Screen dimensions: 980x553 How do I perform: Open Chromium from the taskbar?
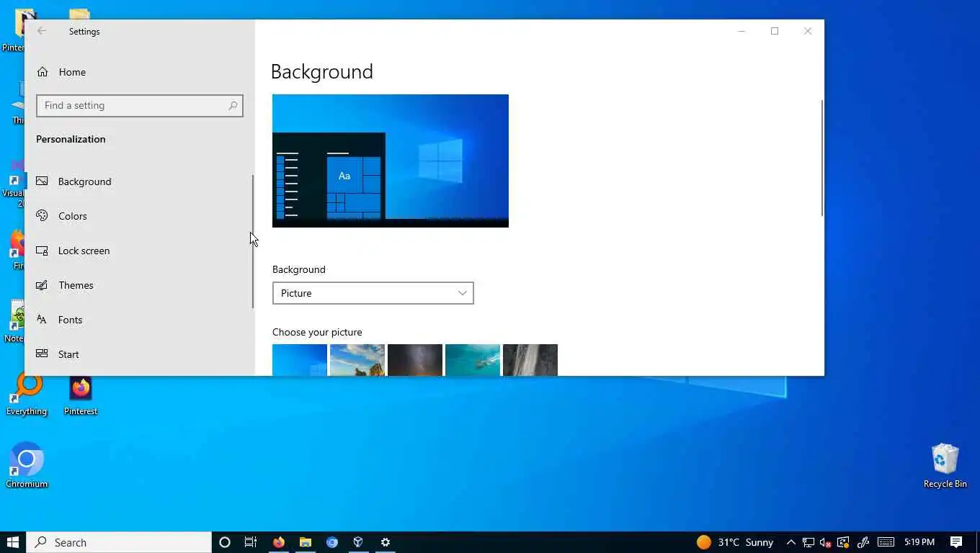(x=332, y=542)
